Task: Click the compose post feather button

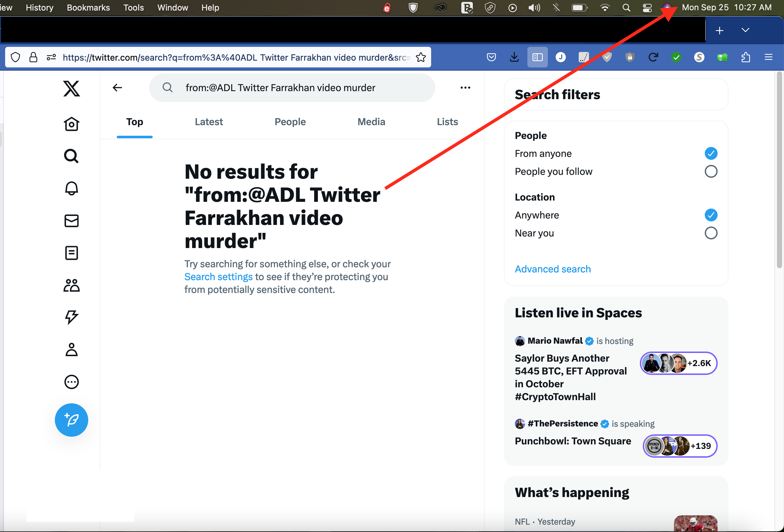Action: (71, 420)
